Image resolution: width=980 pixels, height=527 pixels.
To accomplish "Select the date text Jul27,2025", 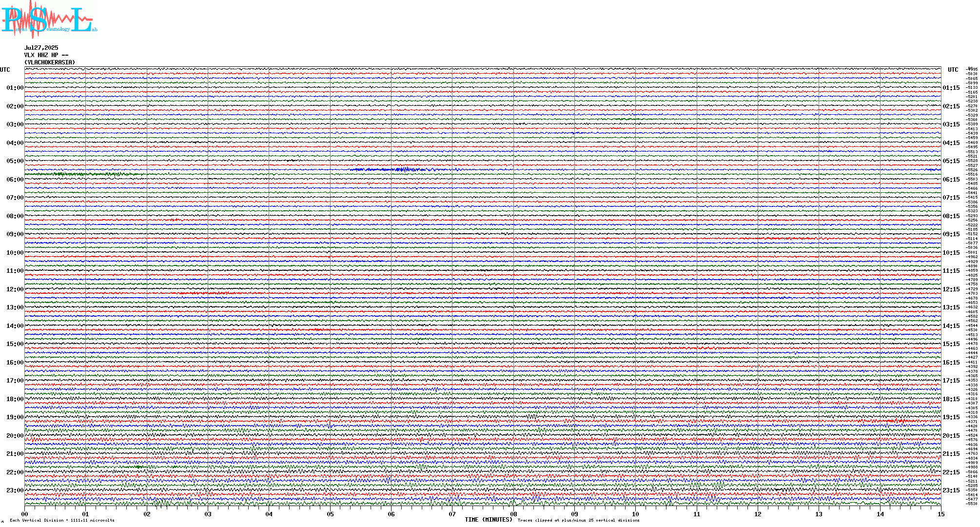I will tap(41, 48).
